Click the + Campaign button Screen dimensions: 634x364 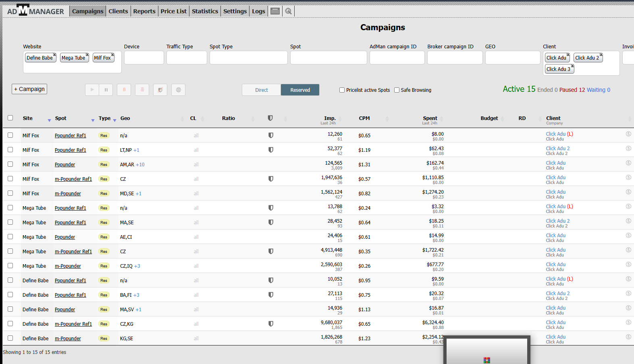29,89
